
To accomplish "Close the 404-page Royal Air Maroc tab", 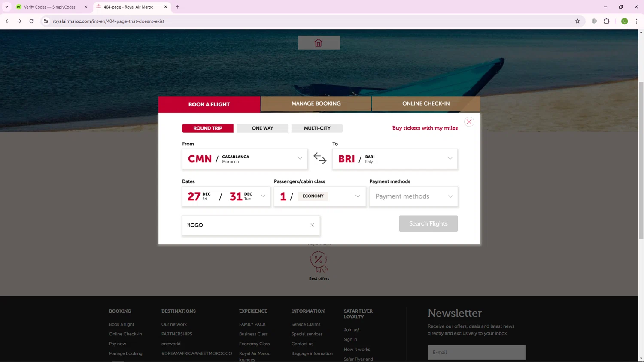I will [x=166, y=7].
